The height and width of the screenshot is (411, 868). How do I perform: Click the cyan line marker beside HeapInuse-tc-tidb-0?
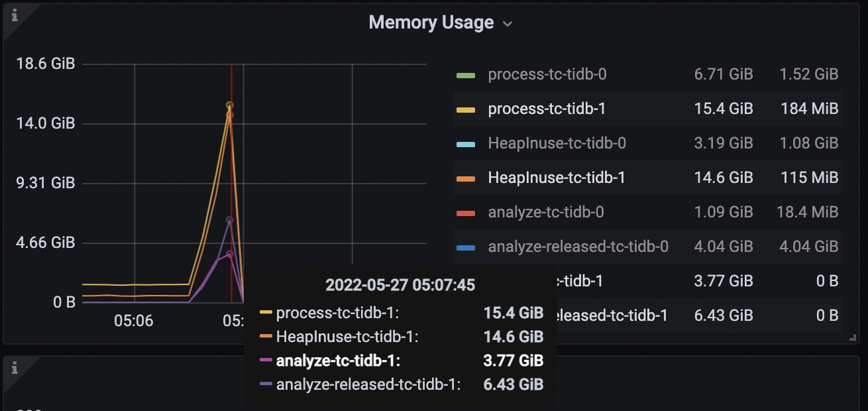pyautogui.click(x=465, y=143)
